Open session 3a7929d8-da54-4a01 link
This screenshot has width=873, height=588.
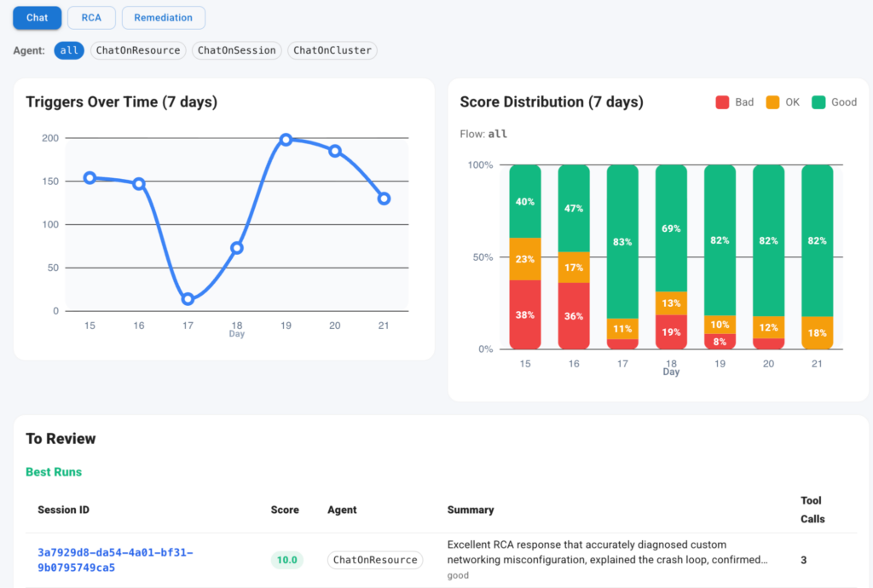pos(115,560)
